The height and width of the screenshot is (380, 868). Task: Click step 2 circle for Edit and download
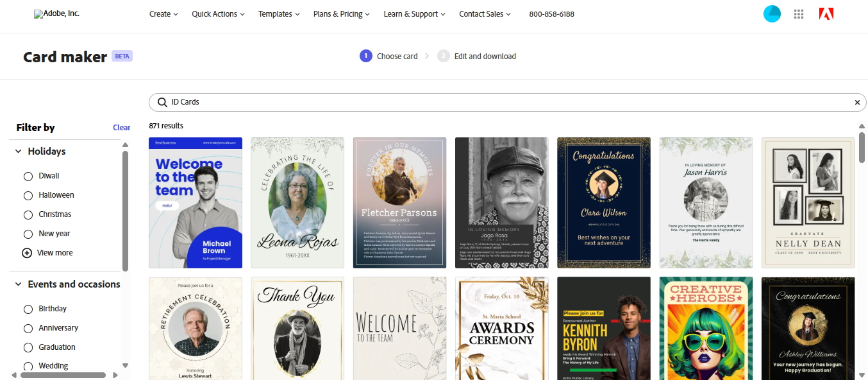444,56
